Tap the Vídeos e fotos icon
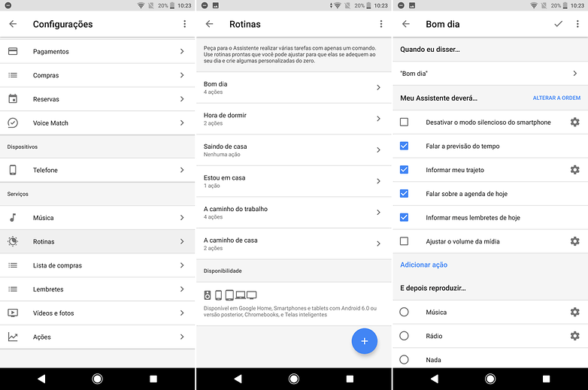The width and height of the screenshot is (588, 390). tap(13, 313)
